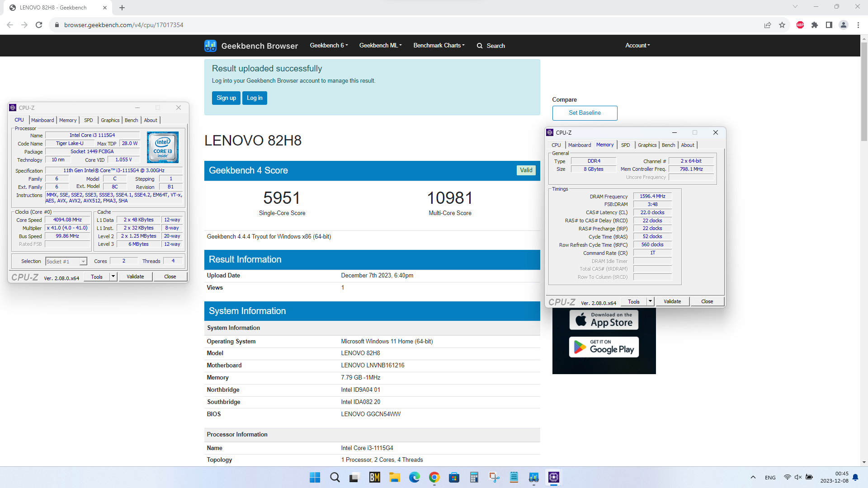Switch to Chrome on taskbar
The height and width of the screenshot is (488, 868).
pyautogui.click(x=434, y=477)
